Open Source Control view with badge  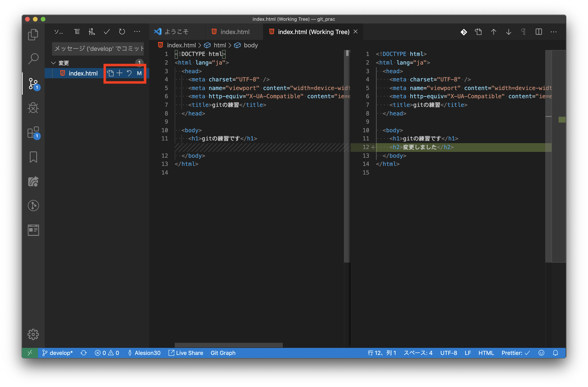(x=34, y=84)
